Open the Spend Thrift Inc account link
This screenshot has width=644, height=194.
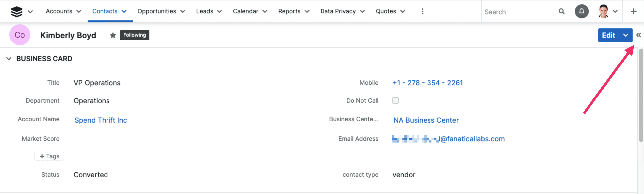point(101,120)
